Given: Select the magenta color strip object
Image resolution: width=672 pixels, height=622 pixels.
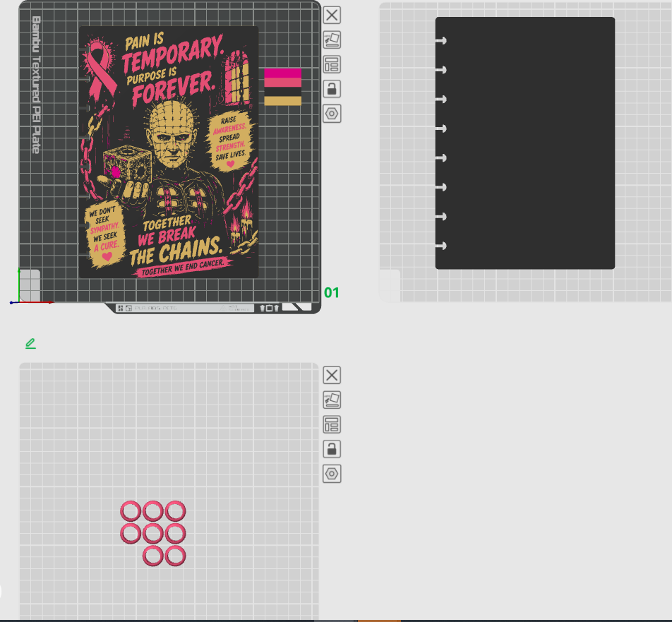Looking at the screenshot, I should (283, 73).
